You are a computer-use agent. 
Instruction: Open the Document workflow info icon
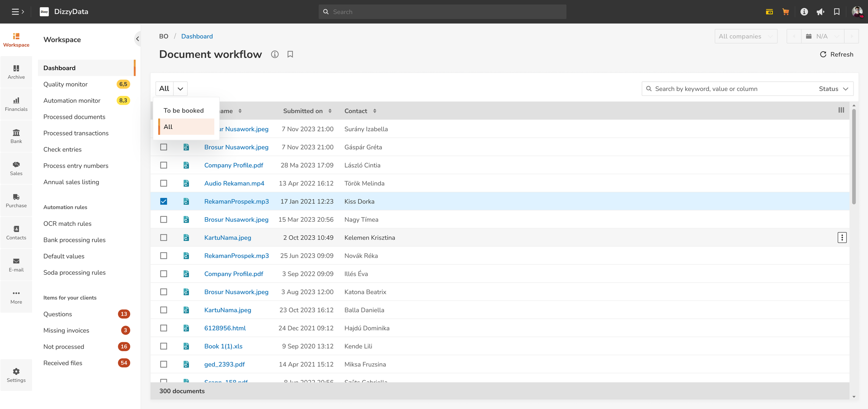point(275,54)
